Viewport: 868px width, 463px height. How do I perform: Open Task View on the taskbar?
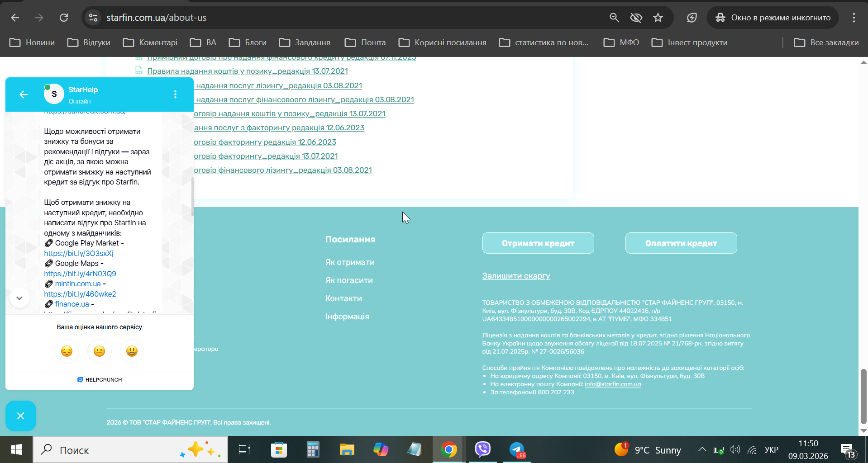click(x=244, y=449)
